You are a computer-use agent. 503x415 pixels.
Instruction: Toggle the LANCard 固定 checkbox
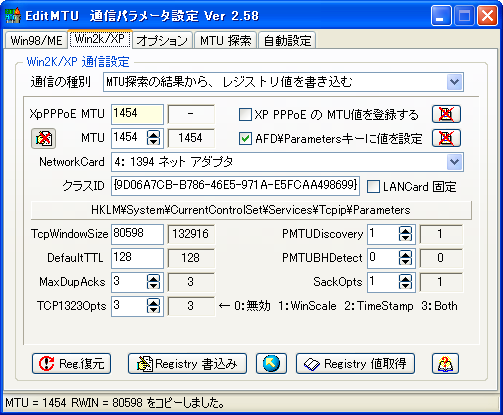(x=373, y=187)
